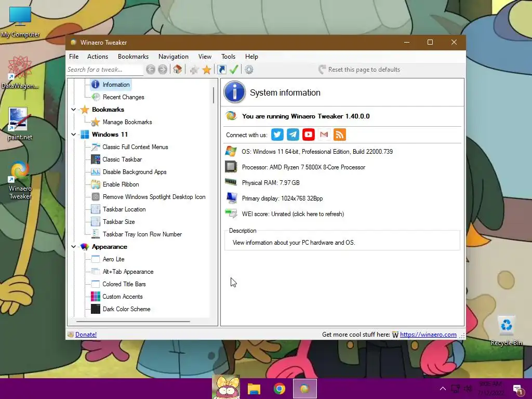Open the notification center icon in tray
Viewport: 532px width, 399px height.
(x=517, y=390)
